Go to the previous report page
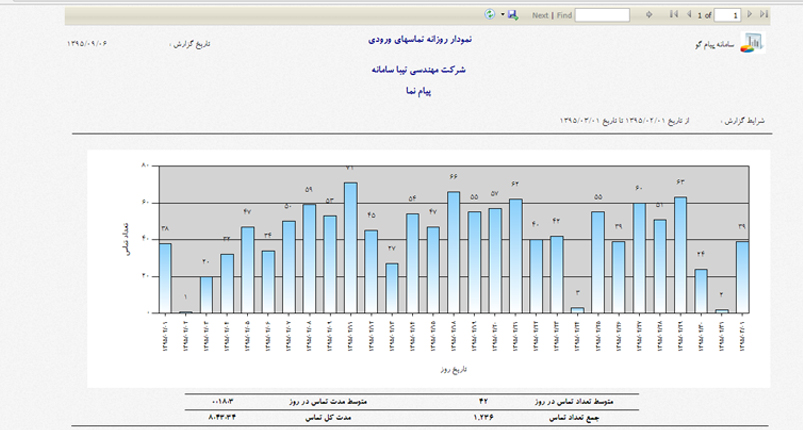The image size is (803, 430). (x=687, y=15)
